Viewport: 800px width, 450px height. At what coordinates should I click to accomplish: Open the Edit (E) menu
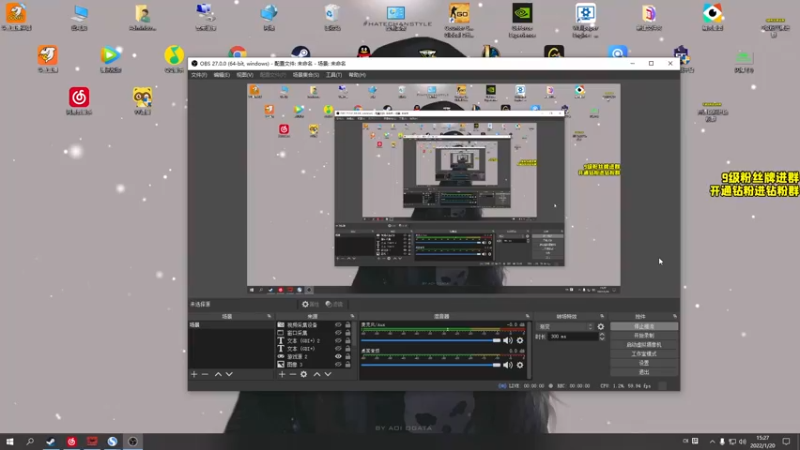tap(221, 75)
